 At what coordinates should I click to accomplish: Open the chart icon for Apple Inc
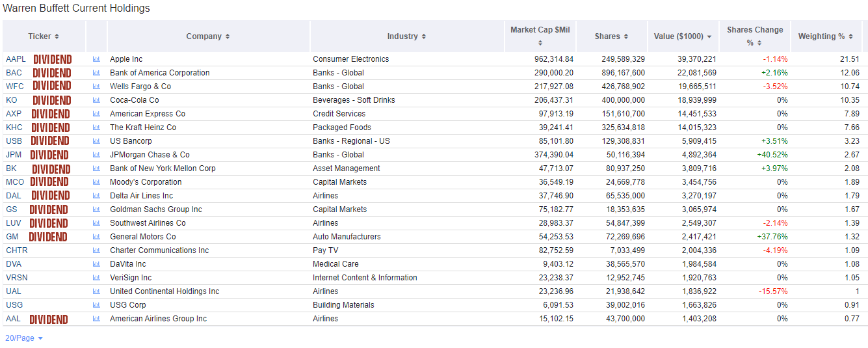pyautogui.click(x=96, y=59)
